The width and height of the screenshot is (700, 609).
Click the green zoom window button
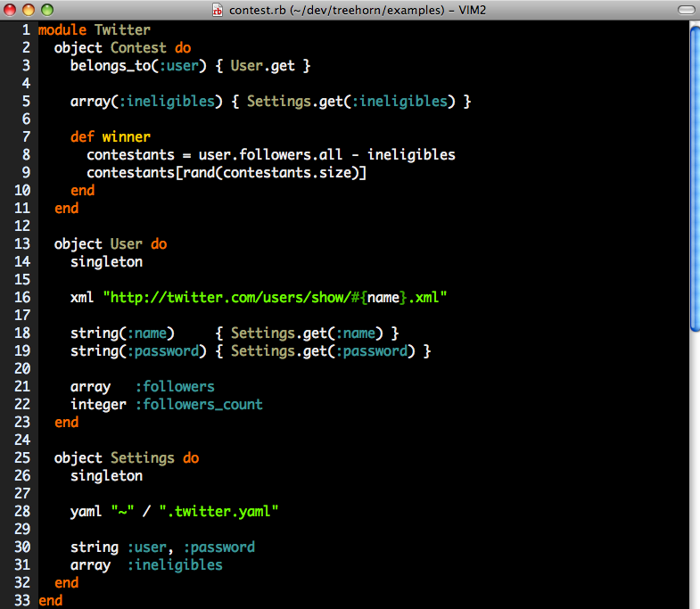coord(47,10)
